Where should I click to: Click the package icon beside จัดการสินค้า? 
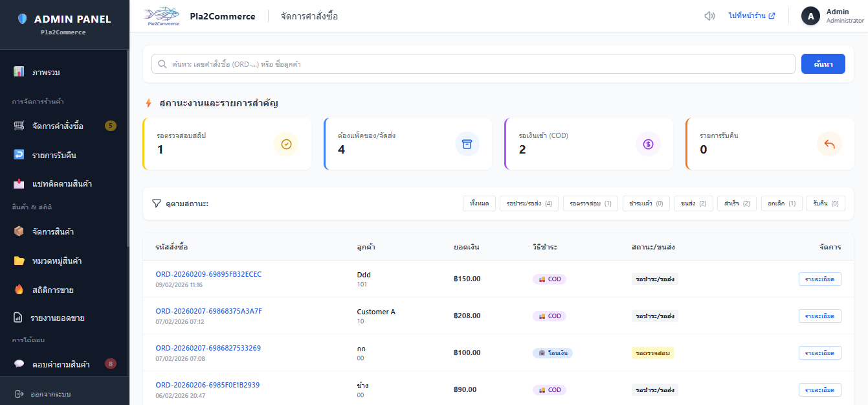coord(19,231)
